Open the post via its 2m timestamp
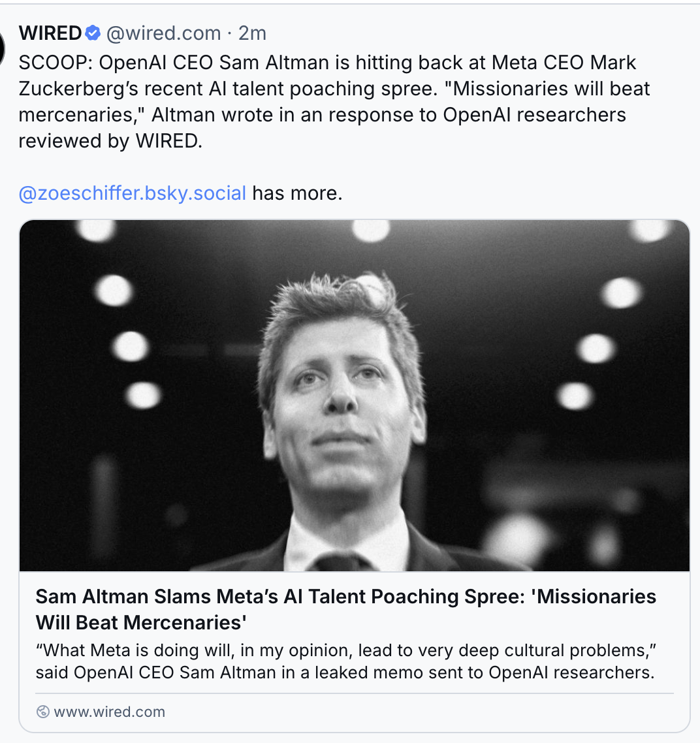 pos(252,33)
